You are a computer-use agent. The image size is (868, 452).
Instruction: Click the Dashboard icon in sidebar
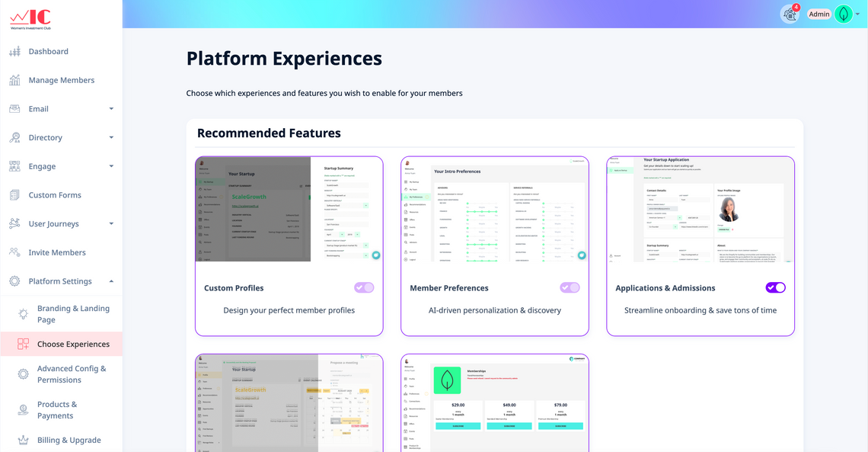[15, 52]
